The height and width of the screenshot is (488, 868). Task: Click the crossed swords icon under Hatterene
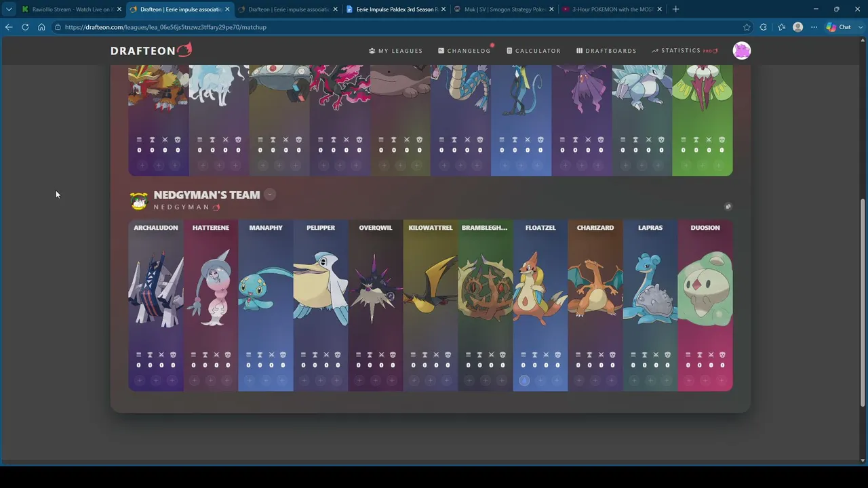click(216, 354)
